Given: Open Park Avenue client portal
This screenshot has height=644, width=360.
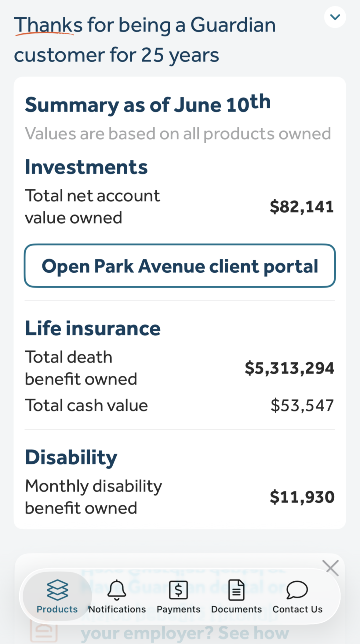Looking at the screenshot, I should pyautogui.click(x=180, y=266).
